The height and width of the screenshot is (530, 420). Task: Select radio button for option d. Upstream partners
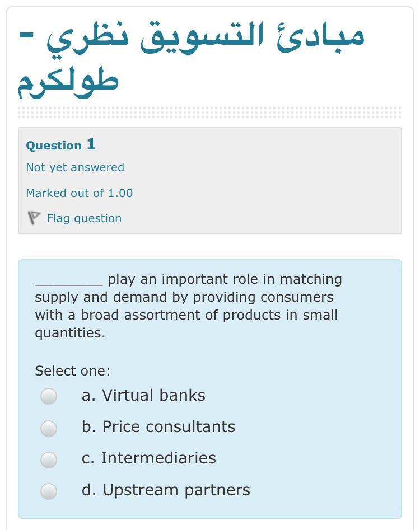[50, 491]
